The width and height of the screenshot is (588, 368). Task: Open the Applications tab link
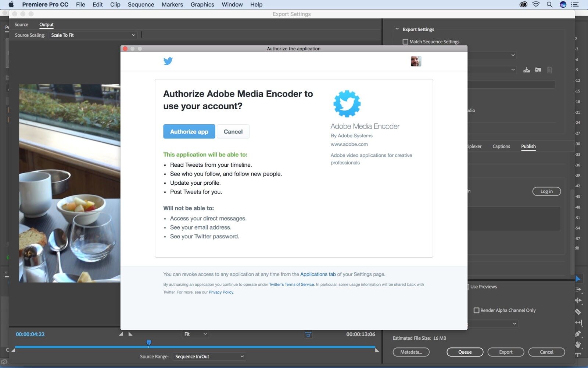point(318,274)
